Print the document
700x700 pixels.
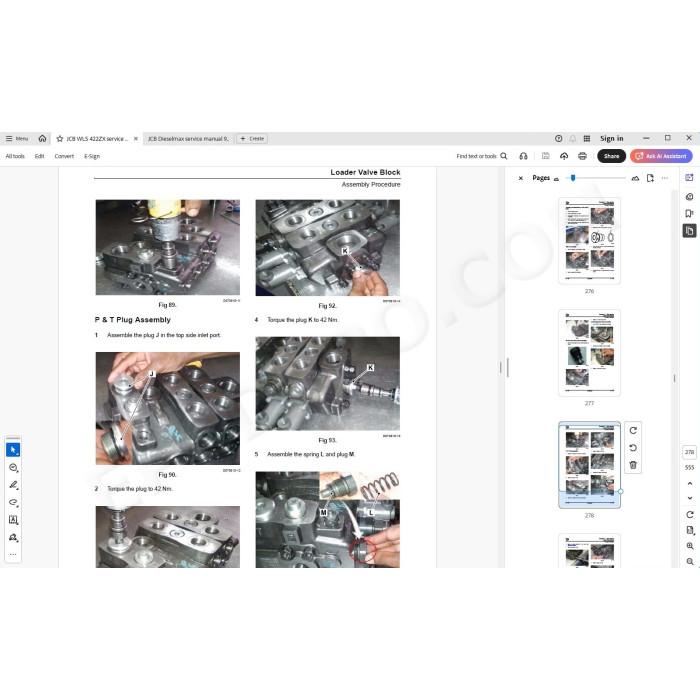(582, 156)
